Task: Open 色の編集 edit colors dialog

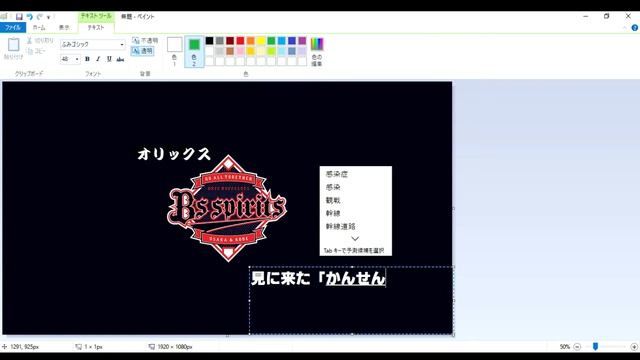Action: pos(317,51)
